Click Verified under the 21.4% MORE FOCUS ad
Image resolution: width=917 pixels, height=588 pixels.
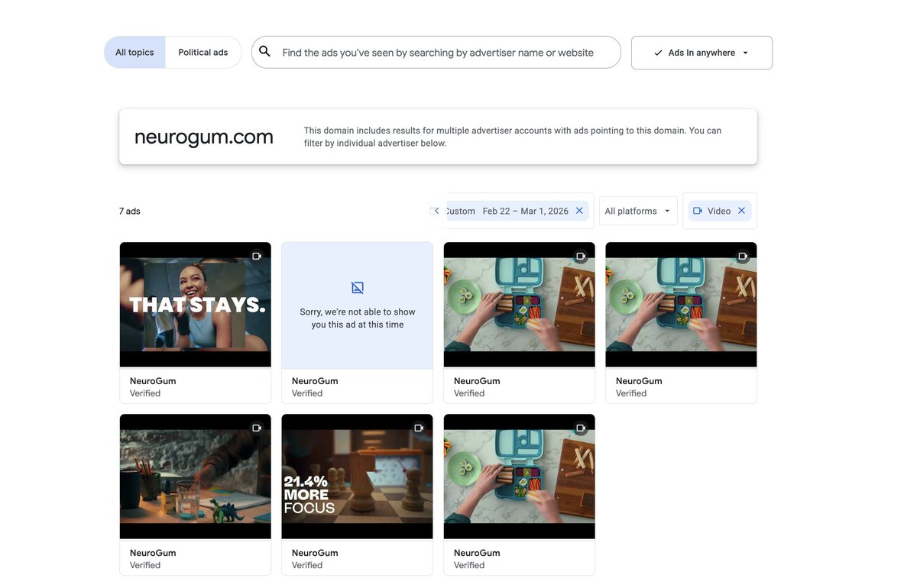(x=307, y=565)
